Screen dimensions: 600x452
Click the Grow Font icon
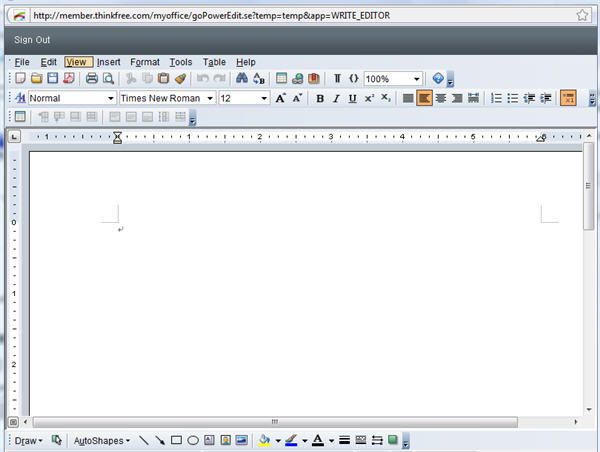(x=281, y=98)
